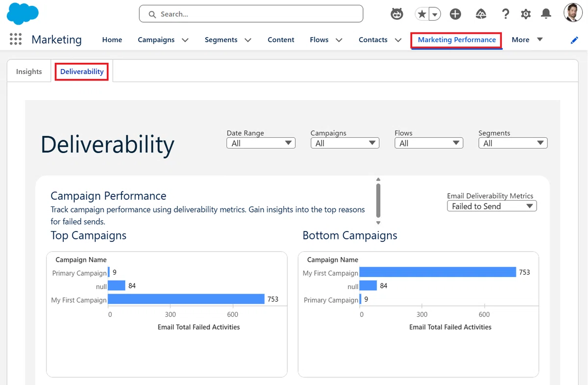Open the Email Deliverability Metrics dropdown
The image size is (588, 385).
click(x=492, y=206)
